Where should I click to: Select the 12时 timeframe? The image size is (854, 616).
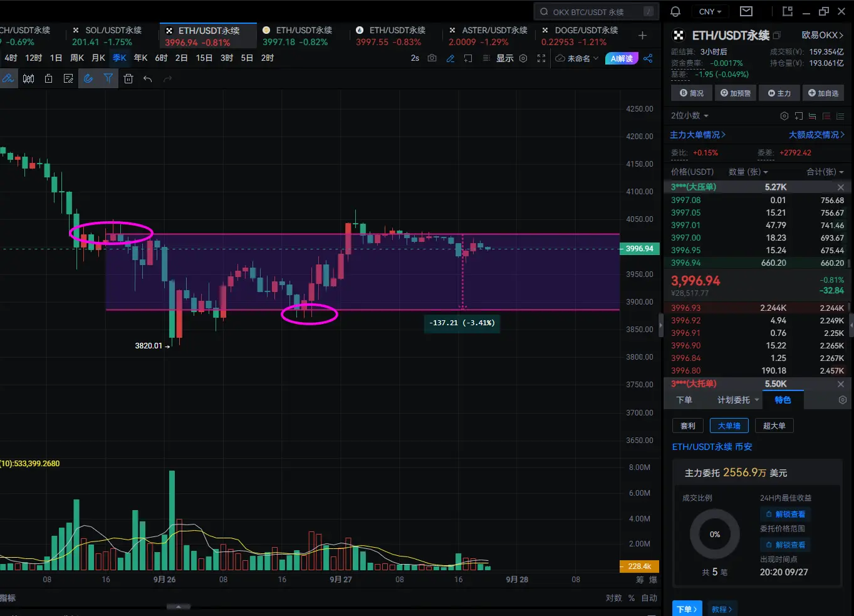[34, 58]
